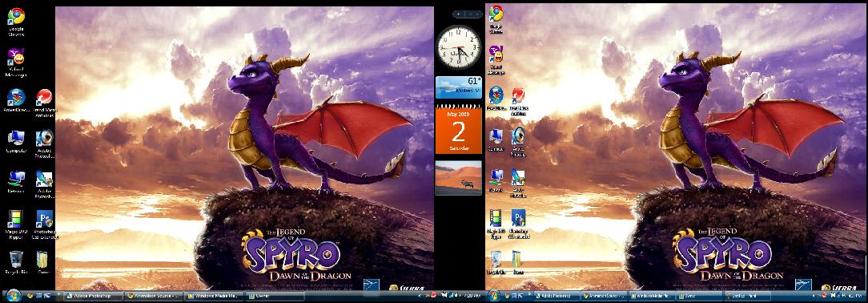
Task: Click the sidebar add gadgets plus button
Action: 458,14
